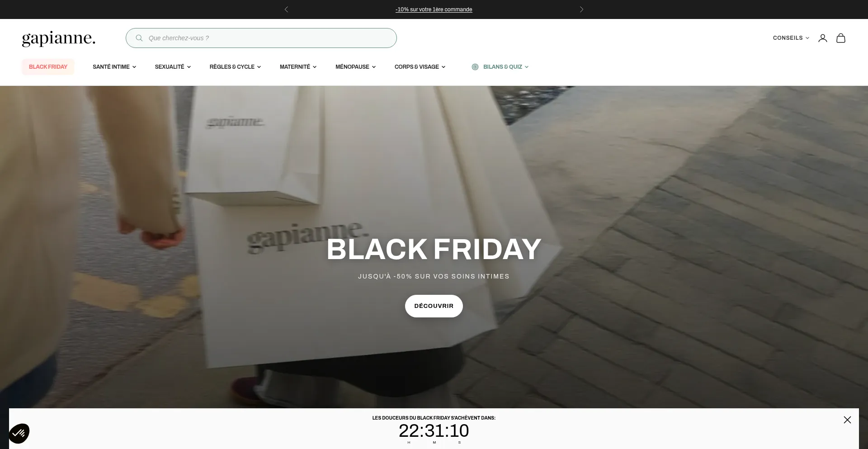Screen dimensions: 868x449
Task: Expand the Santé Intime menu
Action: (x=114, y=67)
